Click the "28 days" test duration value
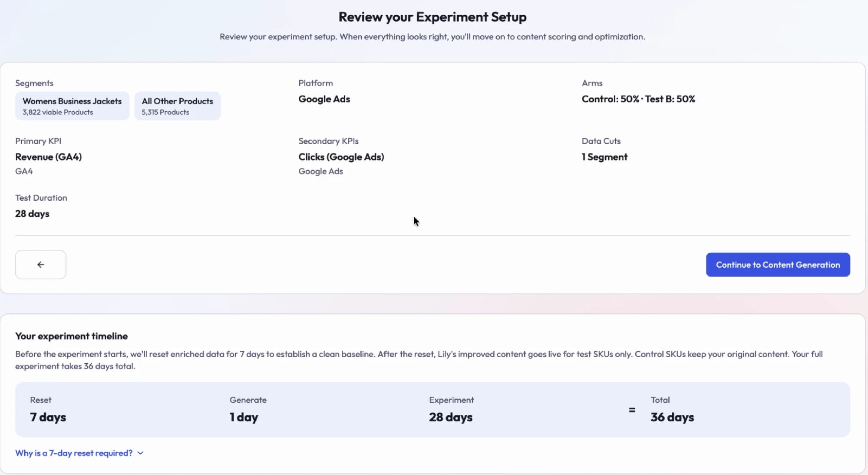 32,214
